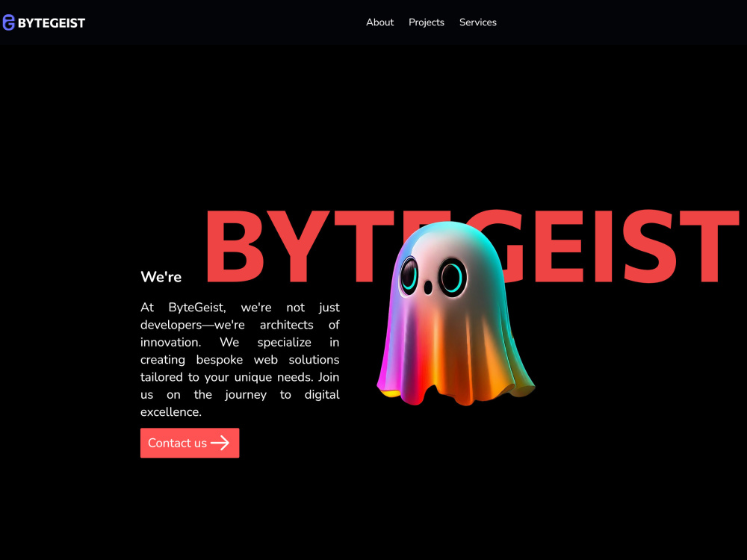Screen dimensions: 747x560
Task: Open the Services nav link
Action: [x=478, y=22]
